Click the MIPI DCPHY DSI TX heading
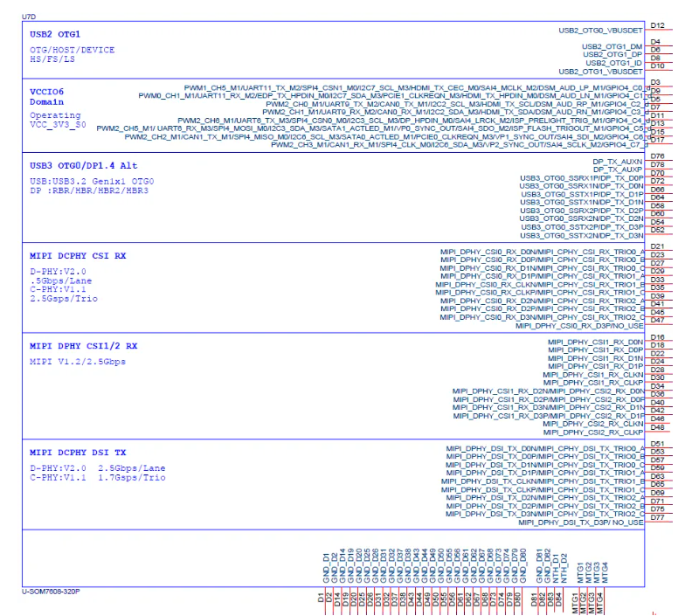This screenshot has width=685, height=616. pos(78,453)
